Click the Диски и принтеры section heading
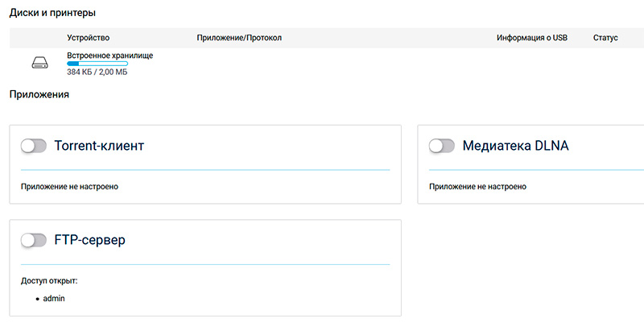The width and height of the screenshot is (644, 323). (55, 13)
